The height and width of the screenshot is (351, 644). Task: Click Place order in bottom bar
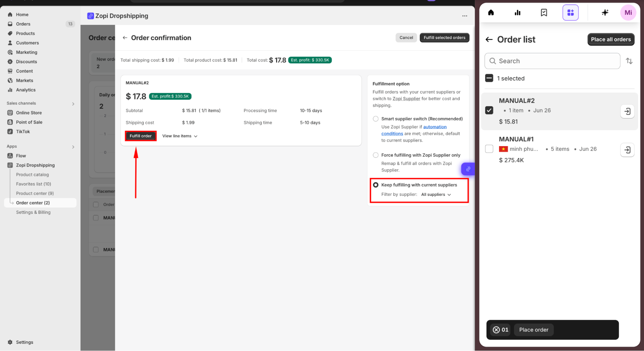[533, 330]
